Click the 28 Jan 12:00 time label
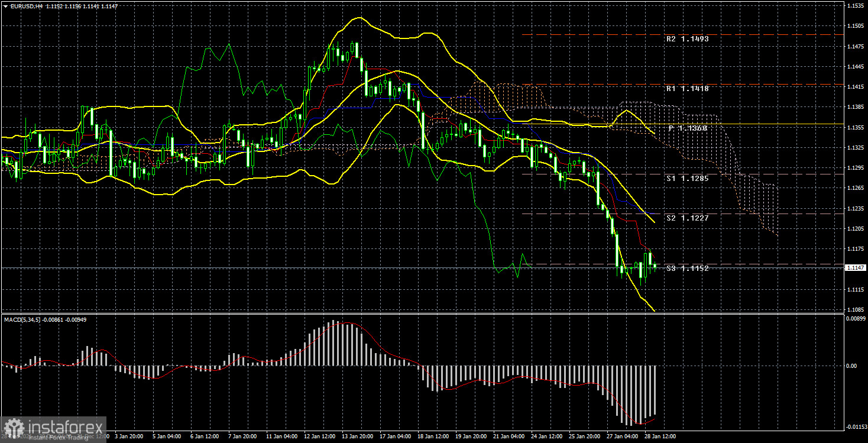 point(661,436)
